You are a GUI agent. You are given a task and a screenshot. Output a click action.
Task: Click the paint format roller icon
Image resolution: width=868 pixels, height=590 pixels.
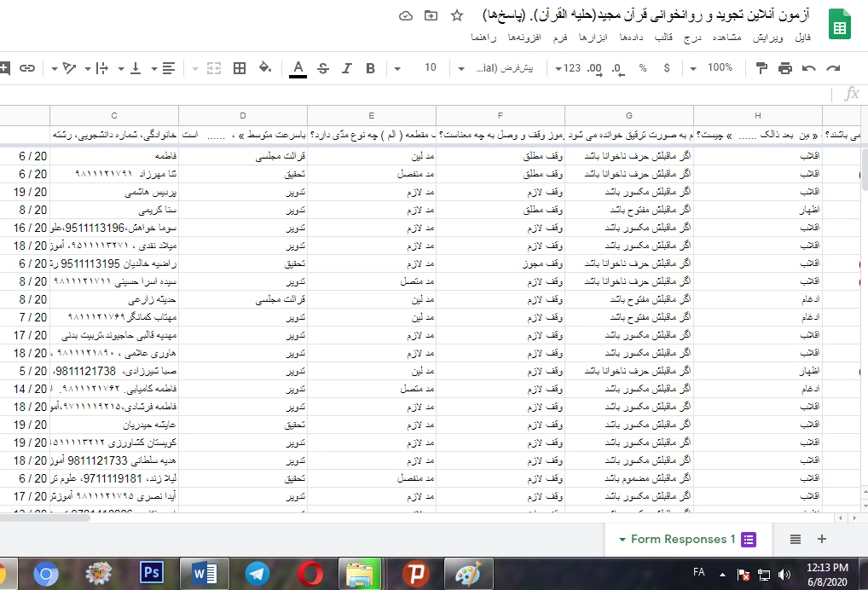click(x=761, y=68)
